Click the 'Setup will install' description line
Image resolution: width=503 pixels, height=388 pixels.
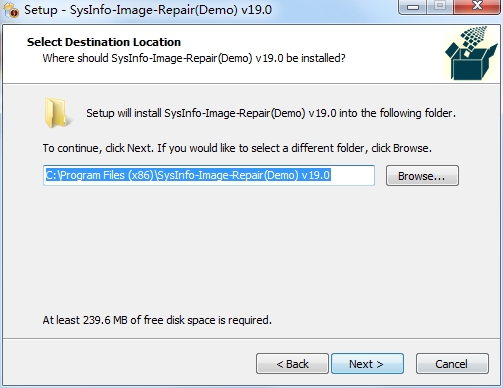(x=271, y=113)
